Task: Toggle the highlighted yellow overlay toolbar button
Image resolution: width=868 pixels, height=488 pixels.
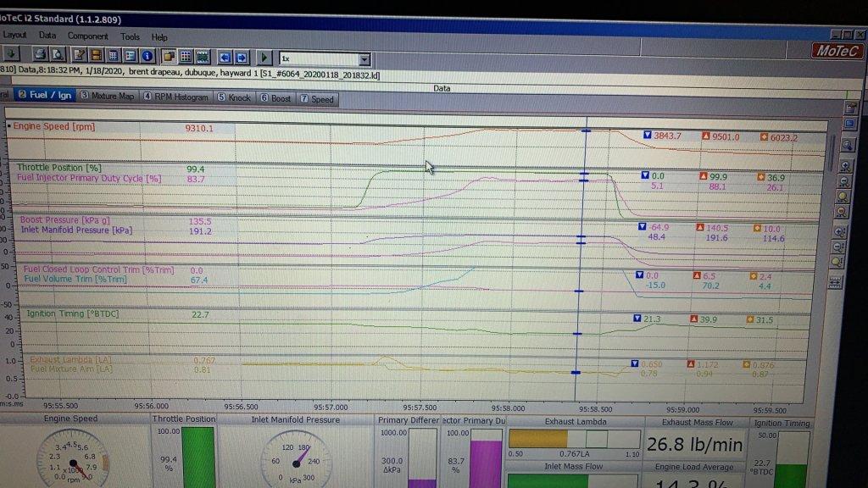Action: click(x=169, y=57)
